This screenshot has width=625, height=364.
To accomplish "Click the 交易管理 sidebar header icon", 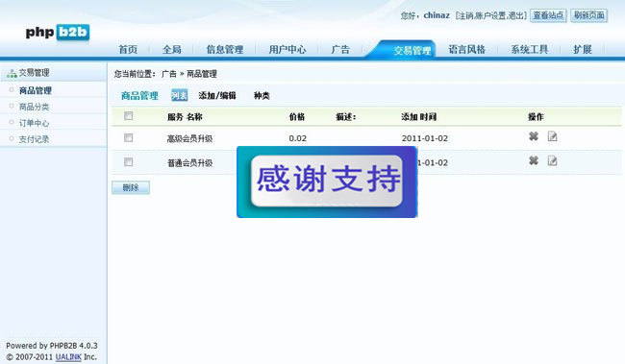I will [12, 73].
